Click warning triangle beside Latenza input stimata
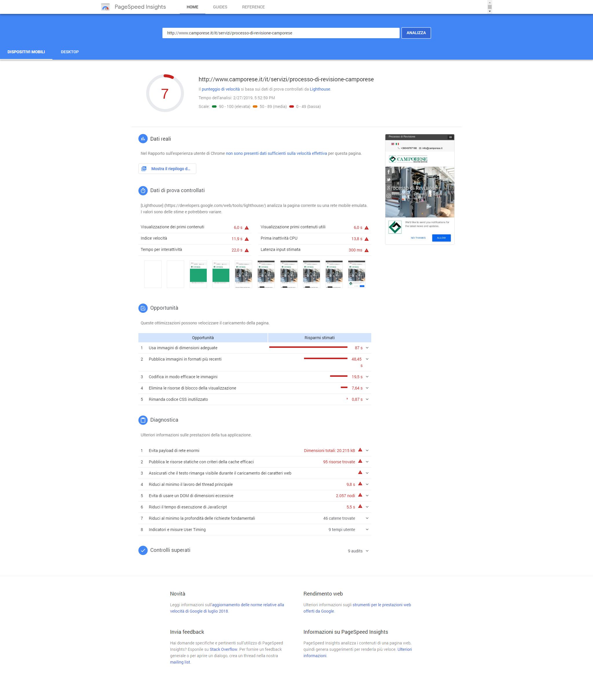593x700 pixels. [366, 250]
